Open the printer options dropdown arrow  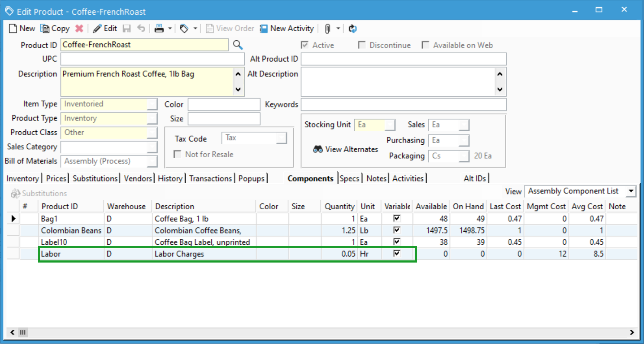[170, 29]
